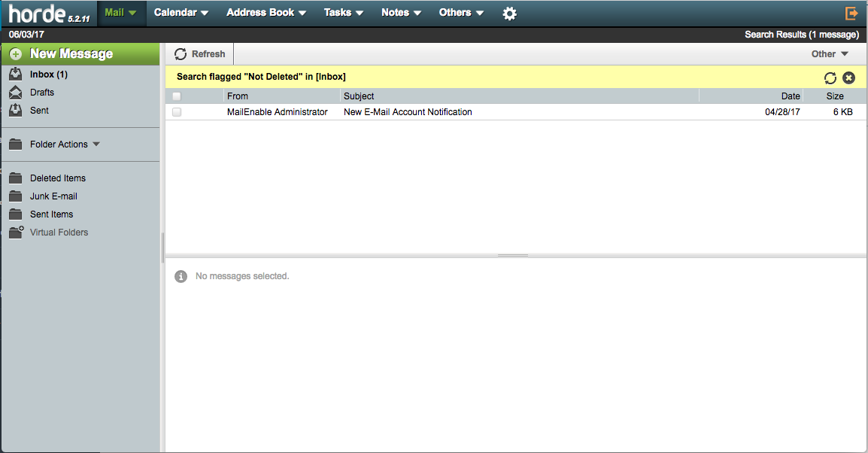The width and height of the screenshot is (868, 453).
Task: Toggle the select-all messages checkbox
Action: [x=177, y=96]
